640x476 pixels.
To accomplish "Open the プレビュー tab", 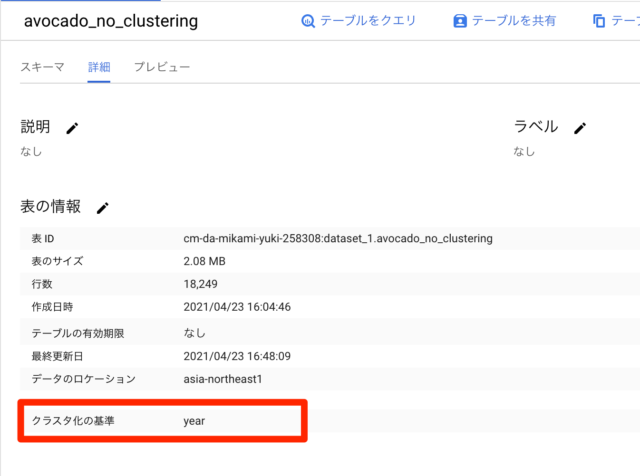I will (x=162, y=67).
